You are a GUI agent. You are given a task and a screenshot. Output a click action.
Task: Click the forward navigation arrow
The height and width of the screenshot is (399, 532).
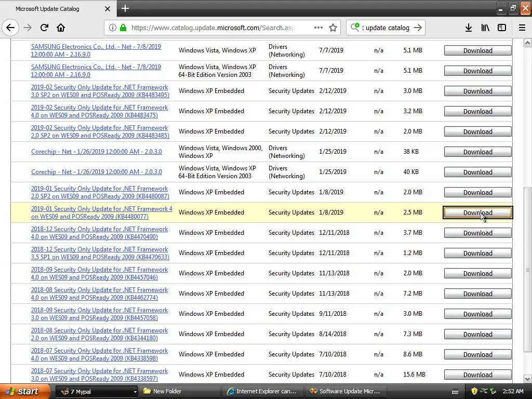click(x=28, y=28)
